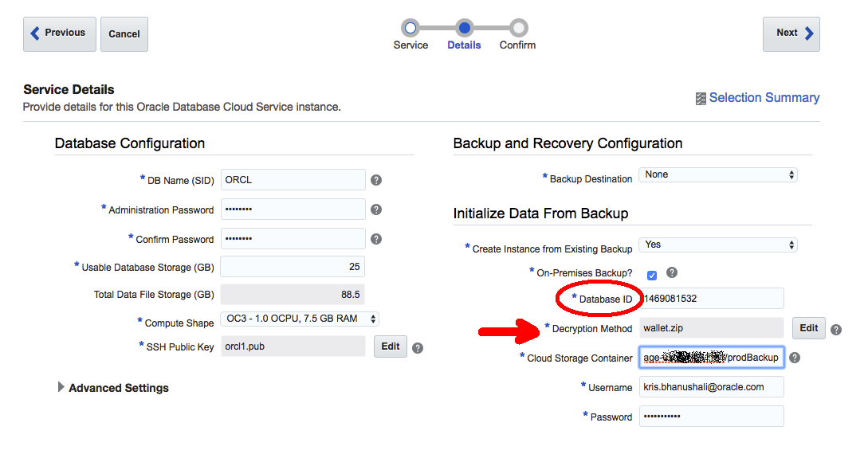The height and width of the screenshot is (458, 868).
Task: Expand the Advanced Settings section
Action: pyautogui.click(x=61, y=387)
